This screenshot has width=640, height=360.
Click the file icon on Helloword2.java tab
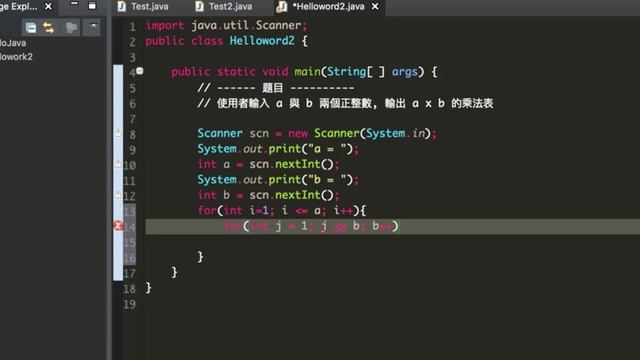click(x=282, y=7)
